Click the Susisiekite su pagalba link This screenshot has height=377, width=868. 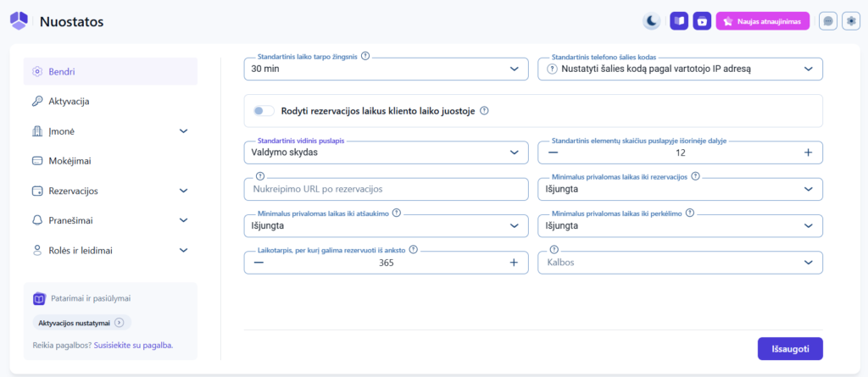click(x=132, y=345)
